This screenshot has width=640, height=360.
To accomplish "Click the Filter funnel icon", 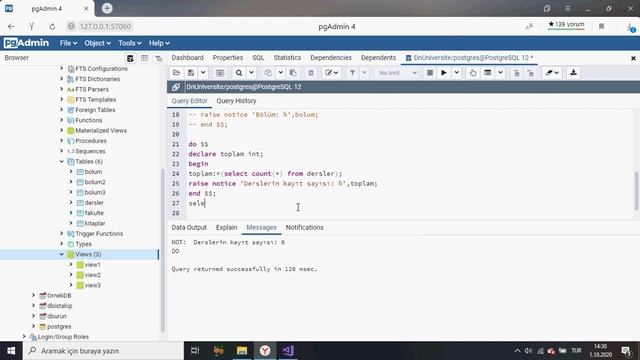I will [x=352, y=73].
